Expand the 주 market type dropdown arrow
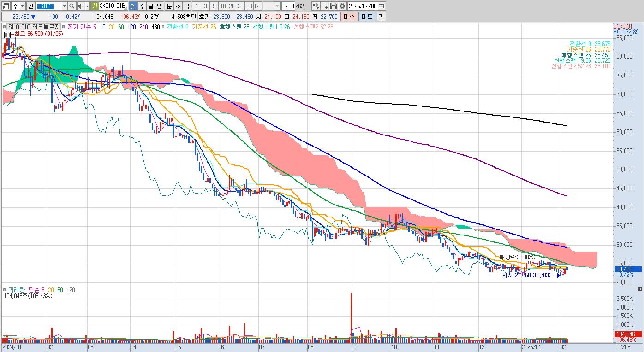The width and height of the screenshot is (644, 352). pos(22,6)
